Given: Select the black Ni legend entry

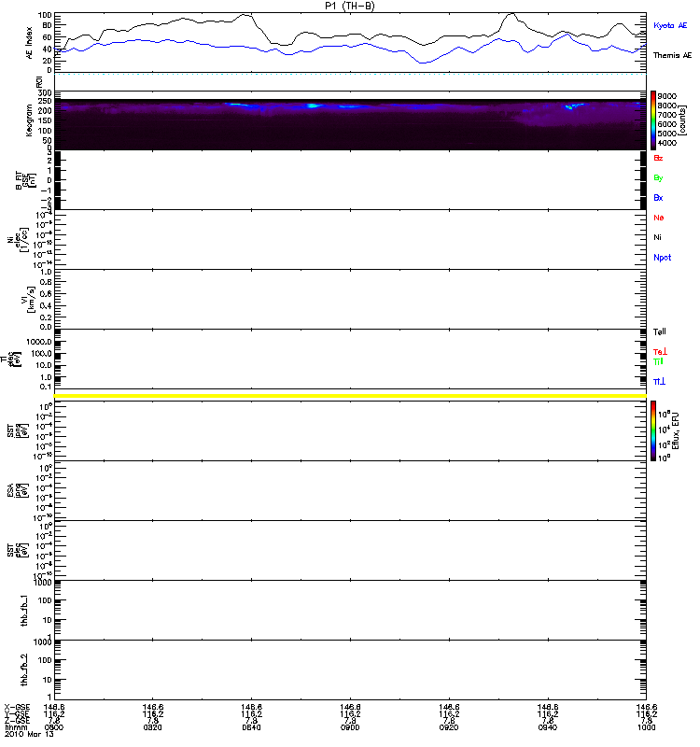Looking at the screenshot, I should 657,237.
